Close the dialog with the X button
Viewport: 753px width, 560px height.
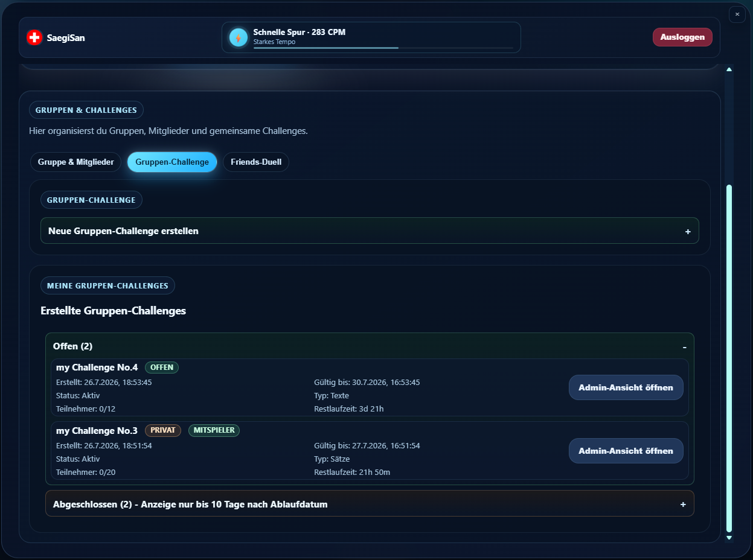coord(737,14)
